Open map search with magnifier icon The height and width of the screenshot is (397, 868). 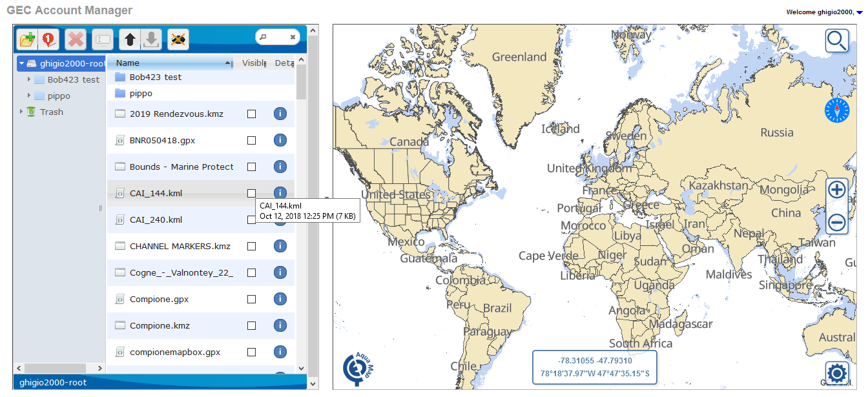837,41
